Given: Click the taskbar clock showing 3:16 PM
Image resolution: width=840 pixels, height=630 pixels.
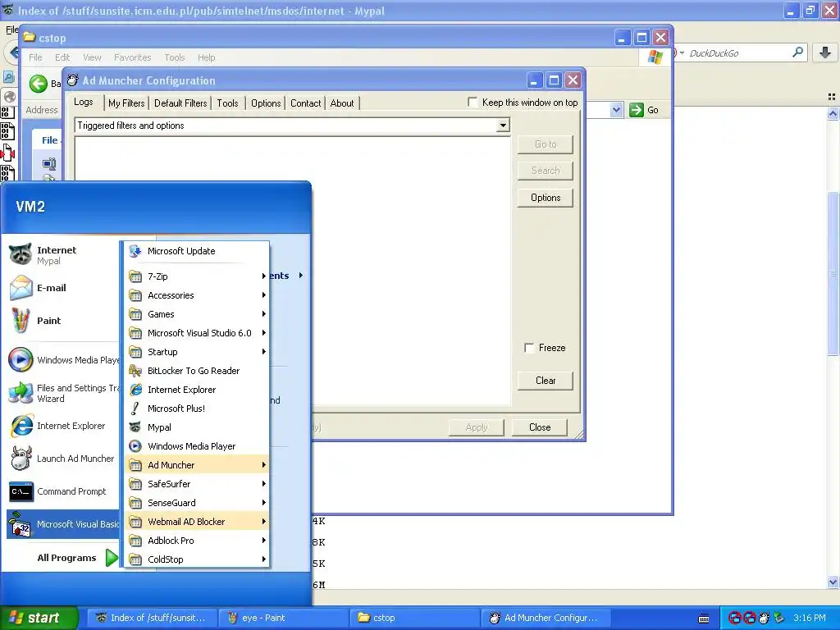Looking at the screenshot, I should 810,618.
